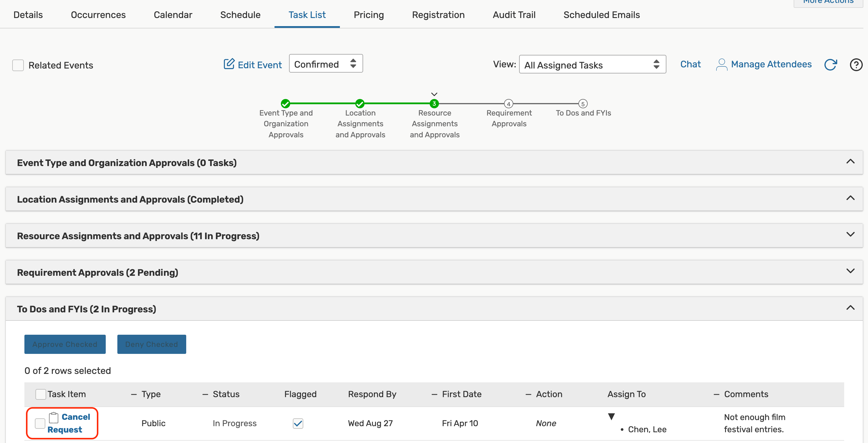Screen dimensions: 868x443
Task: Switch to the Pricing tab
Action: [369, 15]
